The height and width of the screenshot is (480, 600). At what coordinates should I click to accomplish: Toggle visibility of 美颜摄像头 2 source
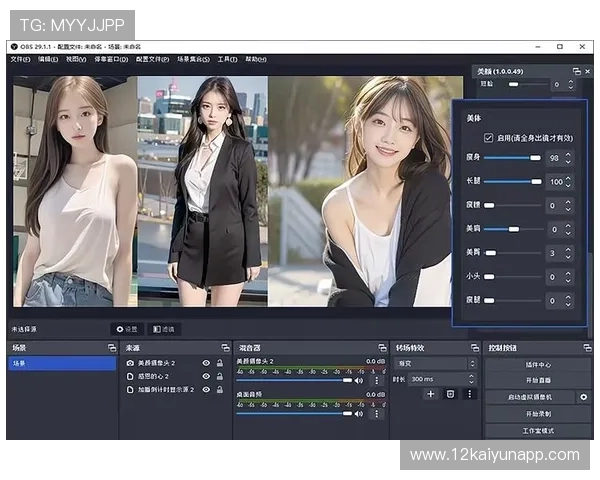206,363
